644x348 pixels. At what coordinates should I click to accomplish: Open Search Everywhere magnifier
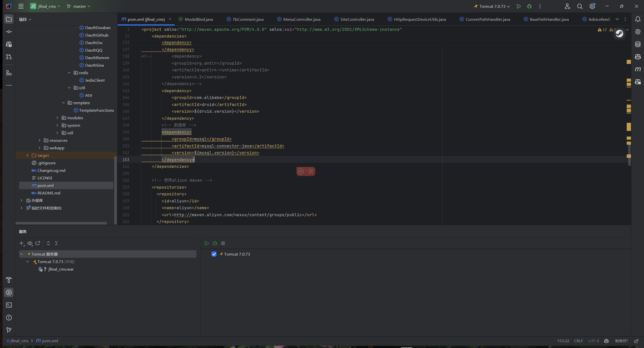(x=580, y=6)
